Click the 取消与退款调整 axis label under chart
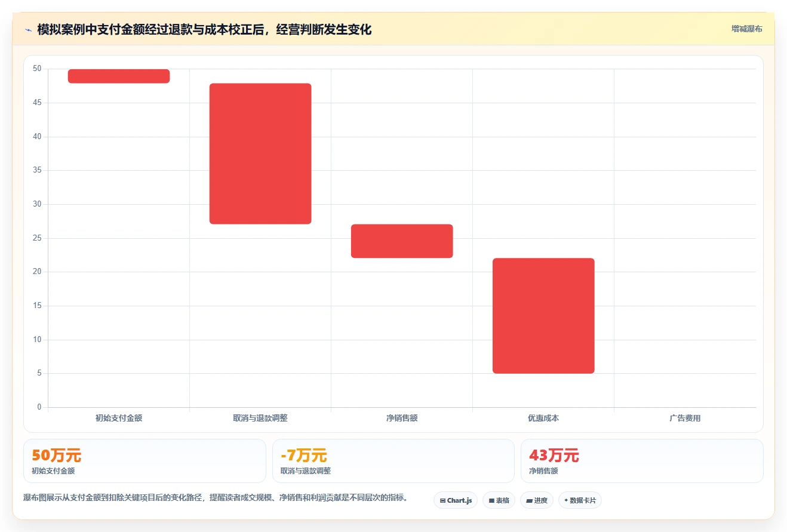 [260, 419]
